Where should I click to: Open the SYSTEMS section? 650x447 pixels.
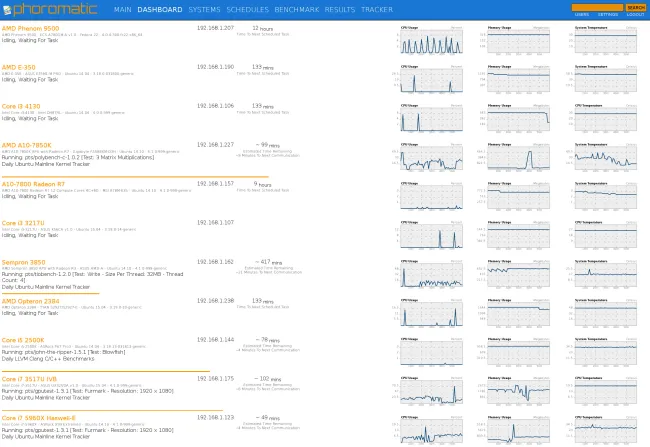point(204,9)
